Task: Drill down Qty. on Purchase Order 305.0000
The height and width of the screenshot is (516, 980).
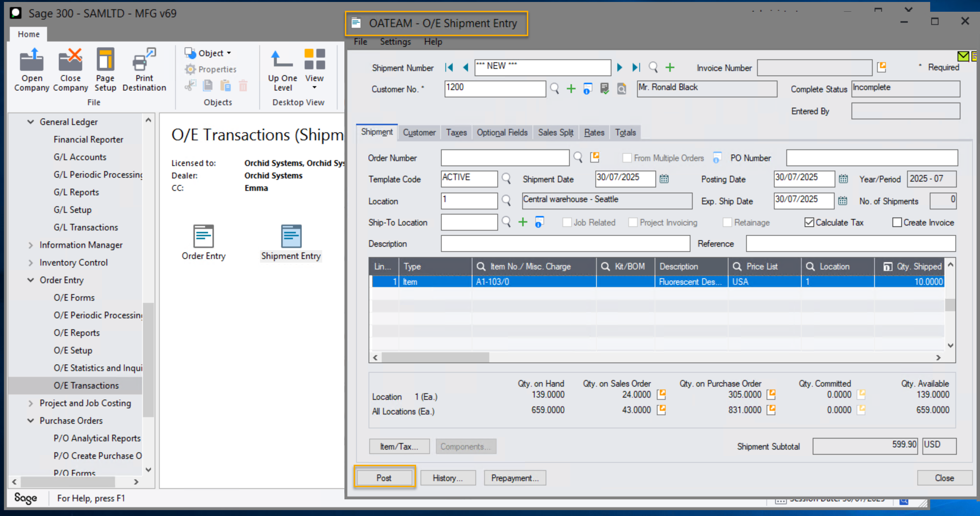Action: coord(771,394)
